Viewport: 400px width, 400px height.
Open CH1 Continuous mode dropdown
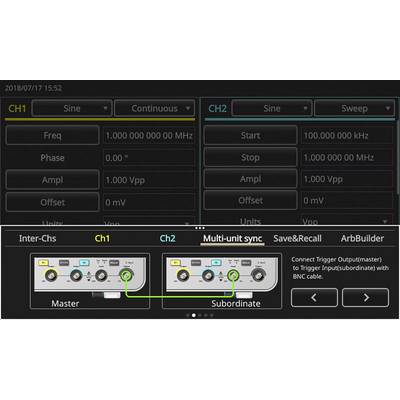(x=155, y=108)
